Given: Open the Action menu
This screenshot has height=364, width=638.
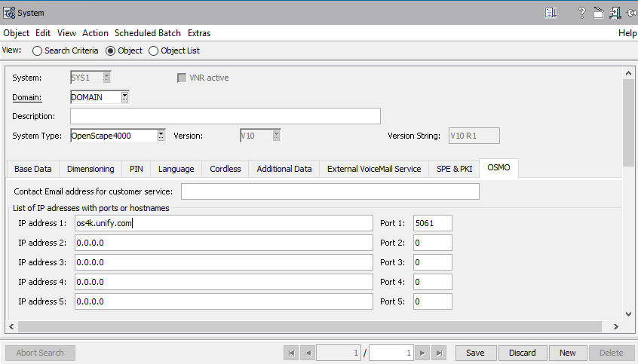Looking at the screenshot, I should (95, 33).
